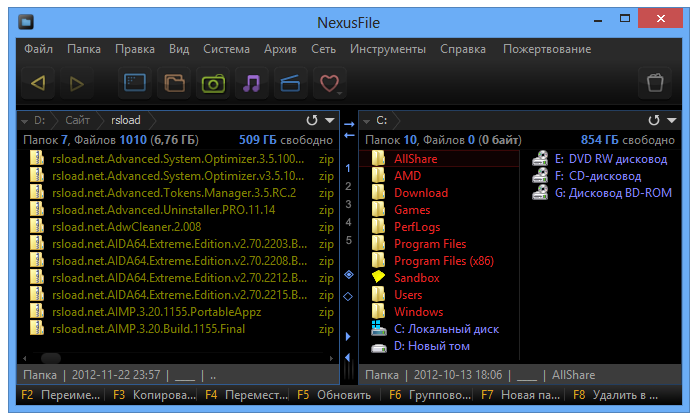
Task: Open drive dropdown before D: in left path
Action: pyautogui.click(x=25, y=121)
